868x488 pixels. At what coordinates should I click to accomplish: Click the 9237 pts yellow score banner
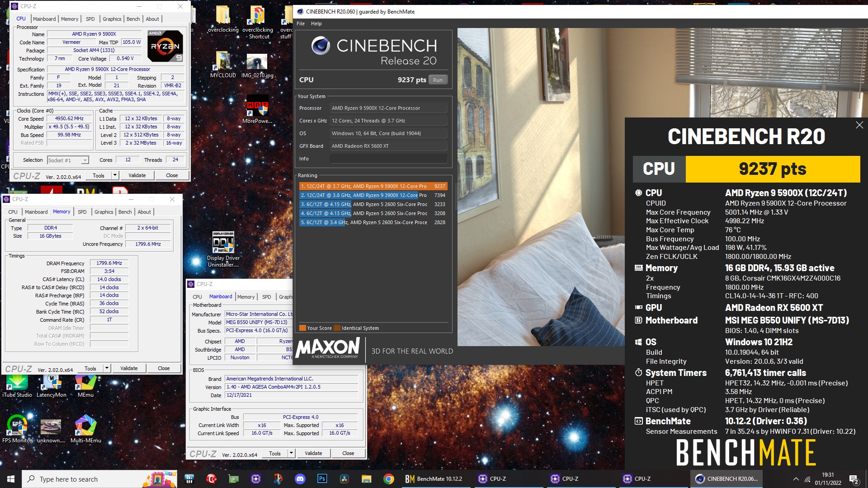[x=773, y=169]
